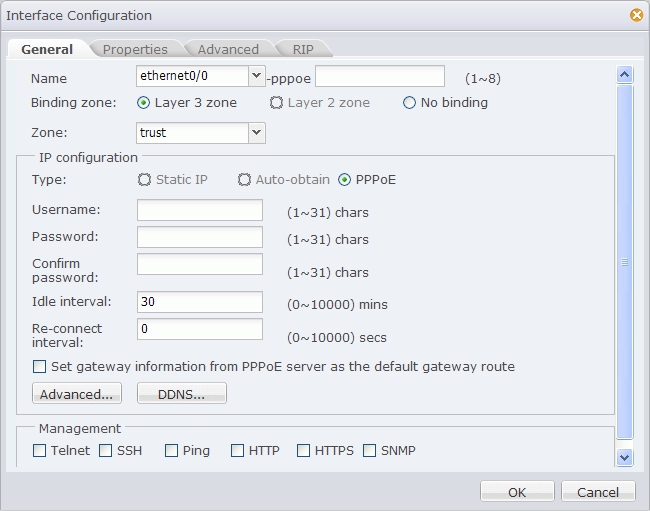Tick the SSH management checkbox

(105, 451)
